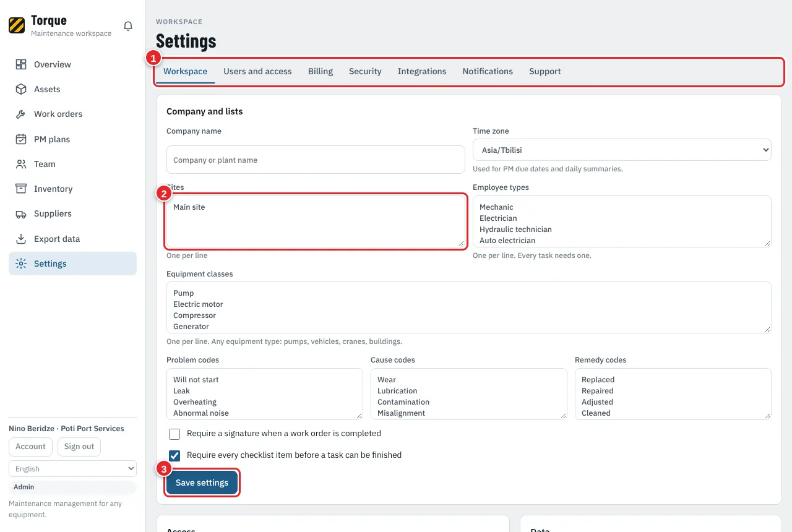This screenshot has width=792, height=532.
Task: Focus the Company name input field
Action: pos(316,160)
